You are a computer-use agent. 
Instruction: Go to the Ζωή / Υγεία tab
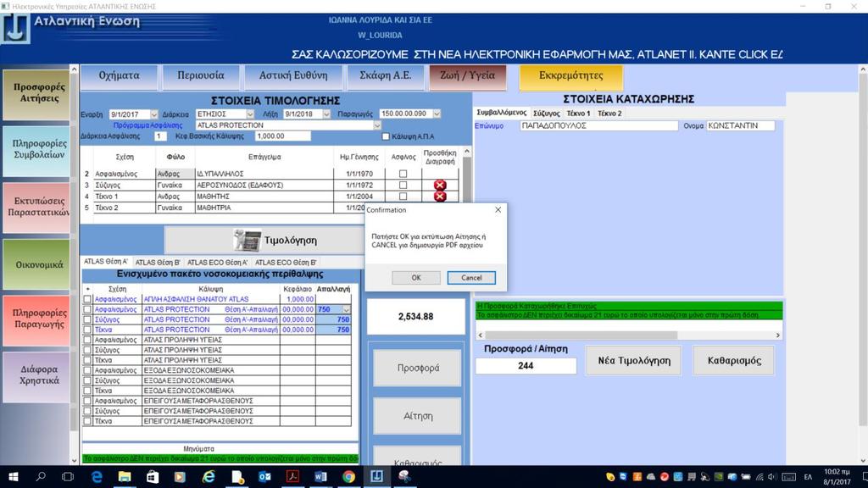click(468, 75)
